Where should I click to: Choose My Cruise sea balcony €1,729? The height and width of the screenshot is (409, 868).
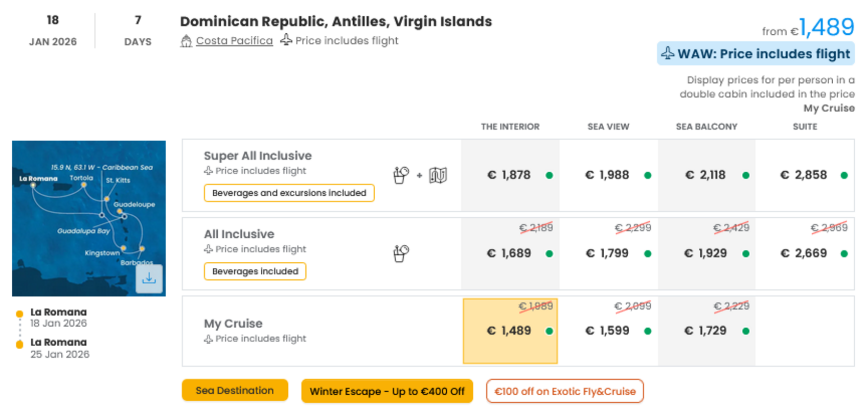pos(706,331)
